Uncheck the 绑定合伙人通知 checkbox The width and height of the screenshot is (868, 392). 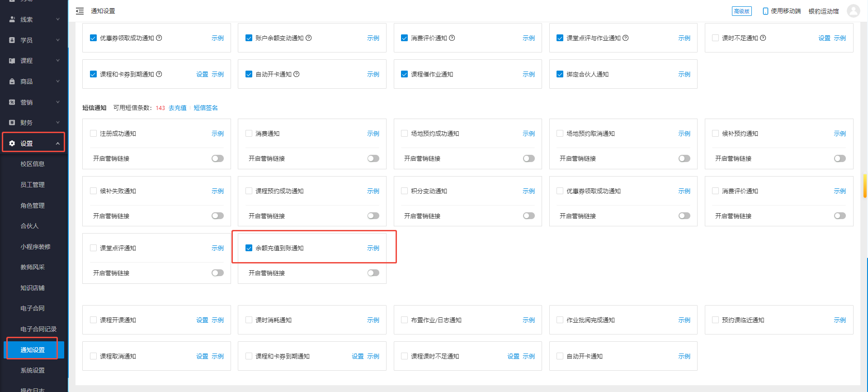[560, 74]
